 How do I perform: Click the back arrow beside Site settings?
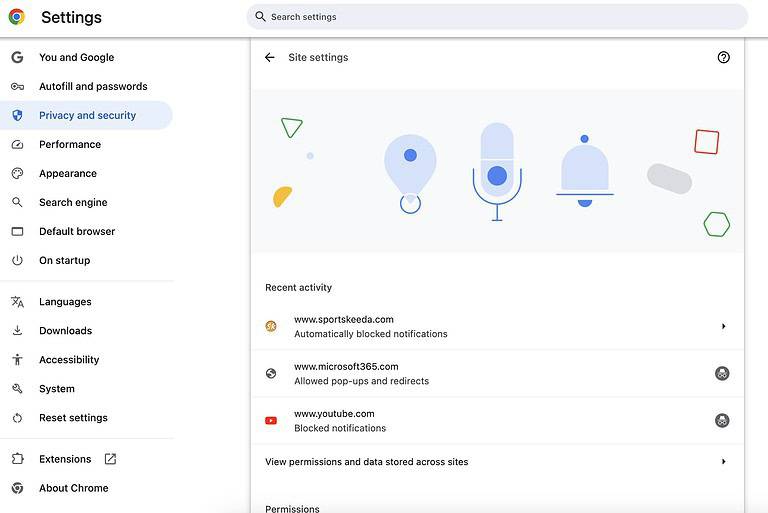[x=269, y=58]
